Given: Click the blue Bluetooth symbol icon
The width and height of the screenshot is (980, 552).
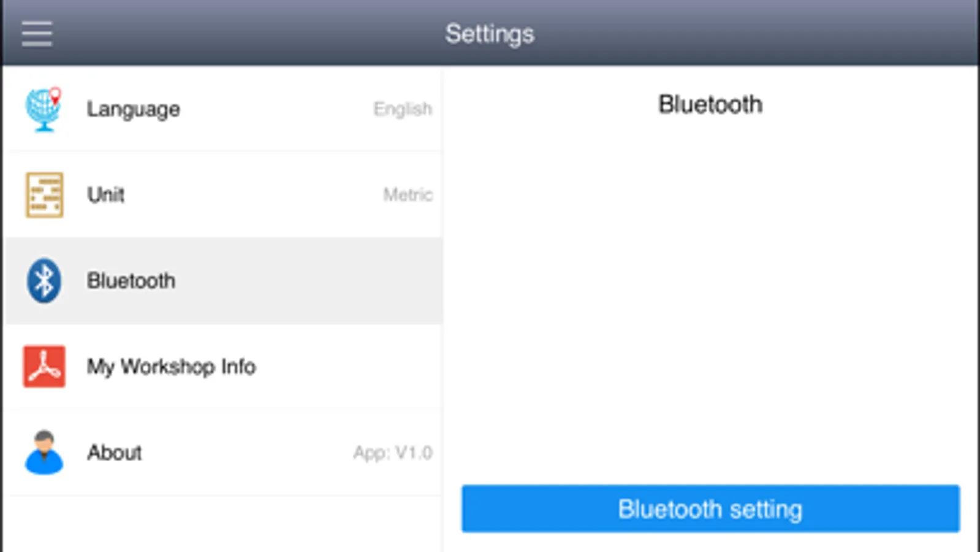Looking at the screenshot, I should coord(44,281).
